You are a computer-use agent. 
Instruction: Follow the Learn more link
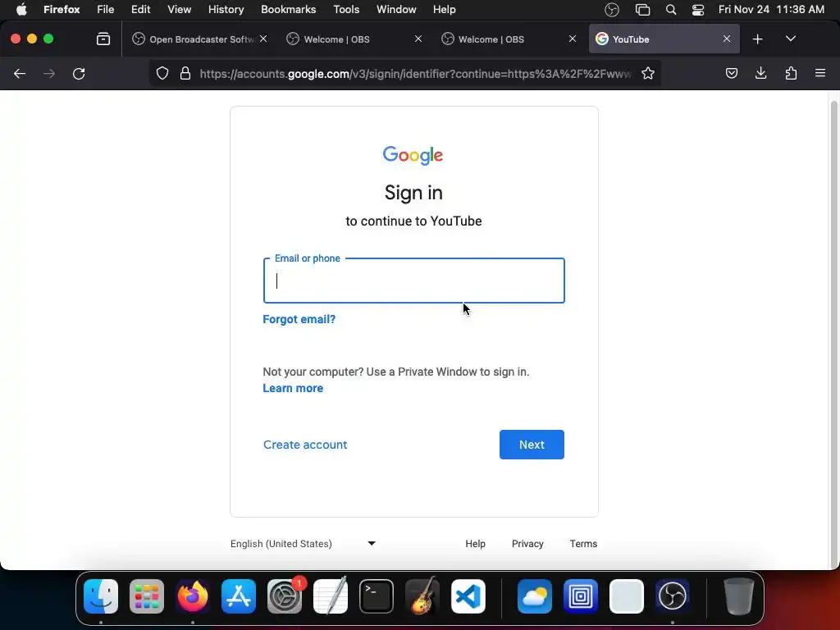(293, 388)
